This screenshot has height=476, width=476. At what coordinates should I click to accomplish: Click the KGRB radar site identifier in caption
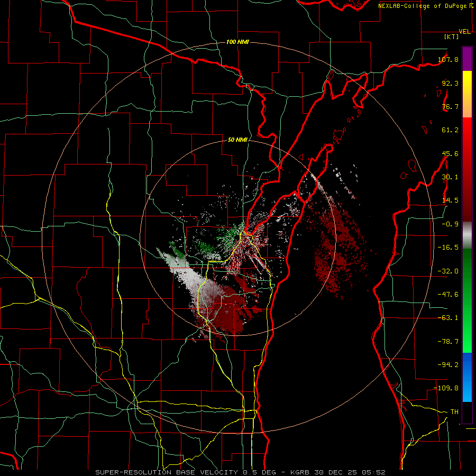300,472
